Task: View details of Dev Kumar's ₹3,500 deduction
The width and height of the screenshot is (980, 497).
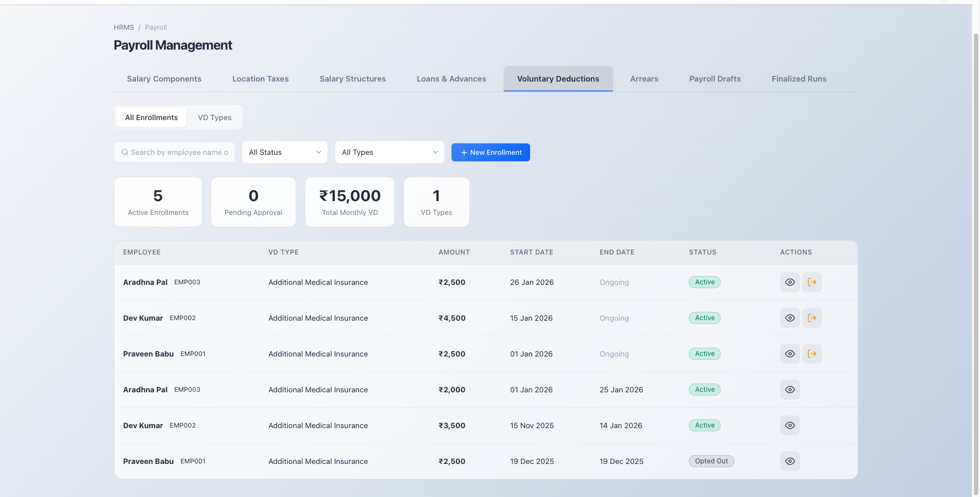Action: (790, 425)
